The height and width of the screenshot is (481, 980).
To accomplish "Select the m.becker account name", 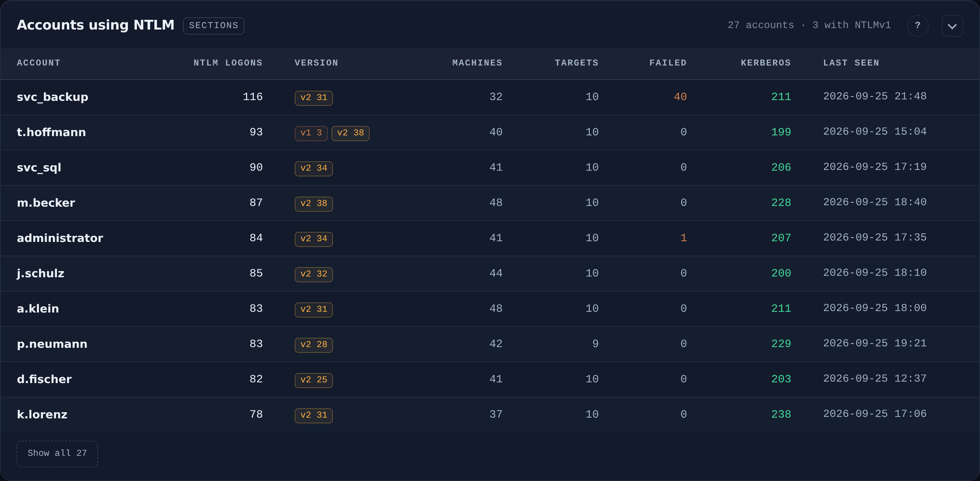I will [x=46, y=203].
